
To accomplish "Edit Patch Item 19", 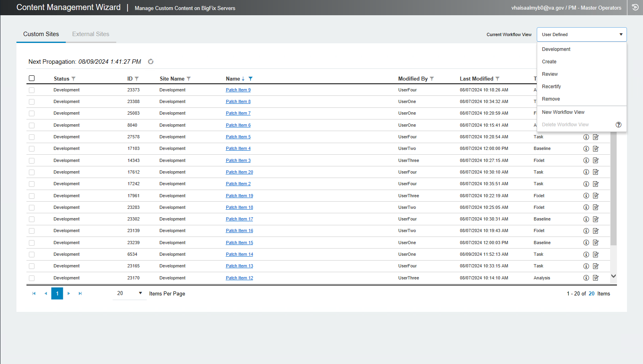I will pyautogui.click(x=596, y=196).
